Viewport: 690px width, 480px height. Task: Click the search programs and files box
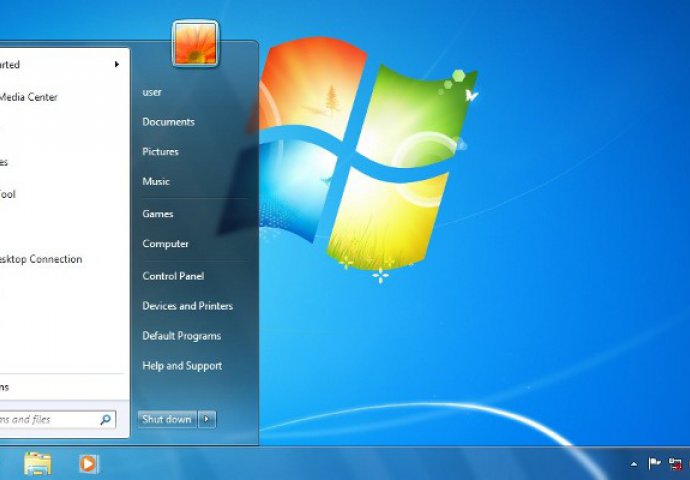click(45, 420)
